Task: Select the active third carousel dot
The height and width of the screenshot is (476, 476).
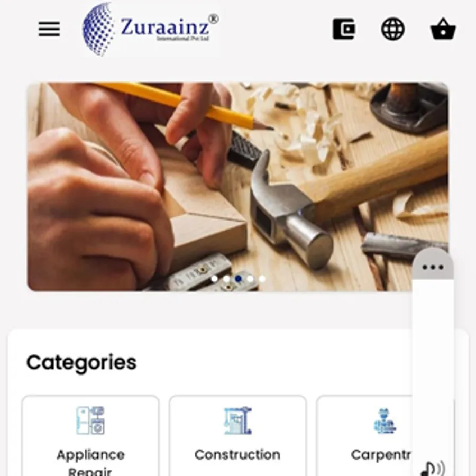Action: tap(239, 279)
